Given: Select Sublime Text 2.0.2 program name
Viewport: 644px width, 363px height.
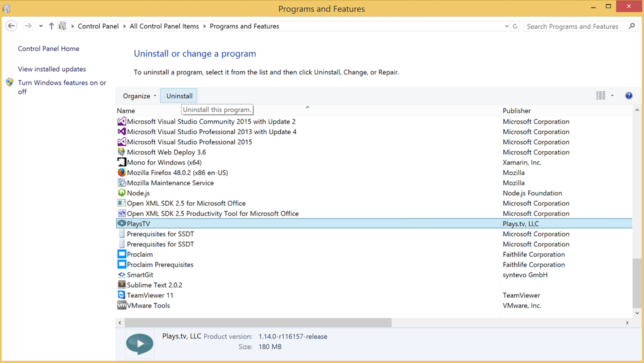Looking at the screenshot, I should coord(154,285).
